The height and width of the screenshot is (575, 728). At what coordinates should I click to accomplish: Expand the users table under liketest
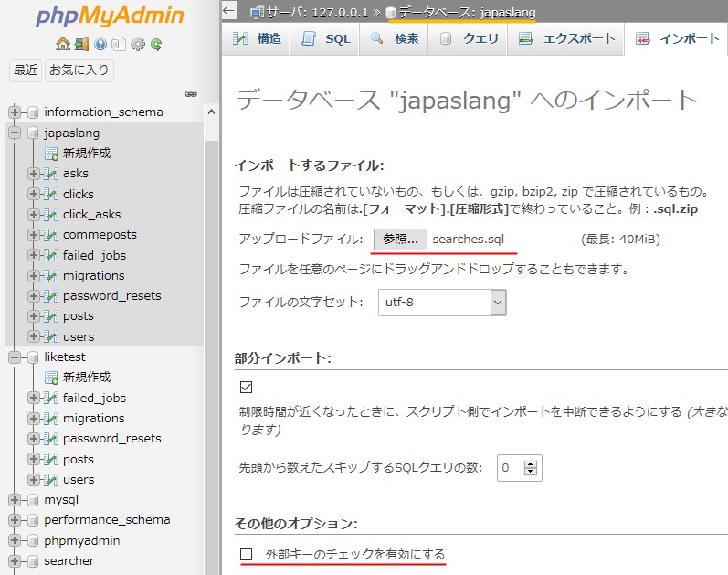(x=34, y=479)
